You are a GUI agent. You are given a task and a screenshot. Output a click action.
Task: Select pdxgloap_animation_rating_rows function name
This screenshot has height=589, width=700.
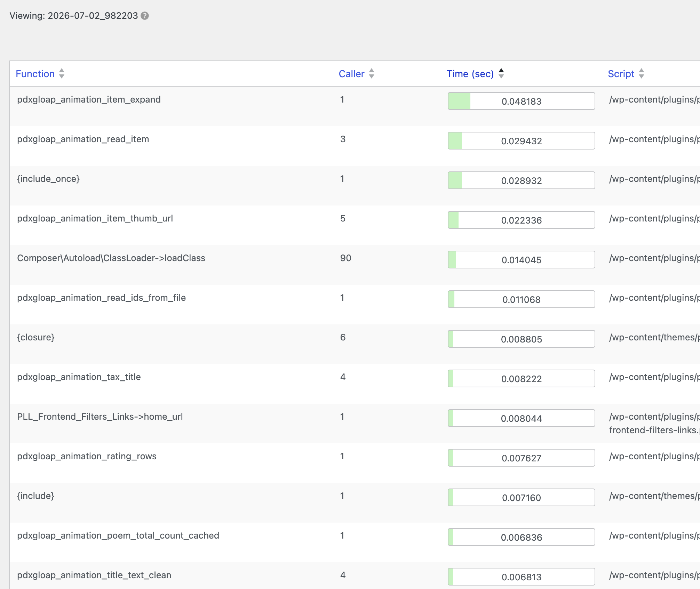click(87, 456)
